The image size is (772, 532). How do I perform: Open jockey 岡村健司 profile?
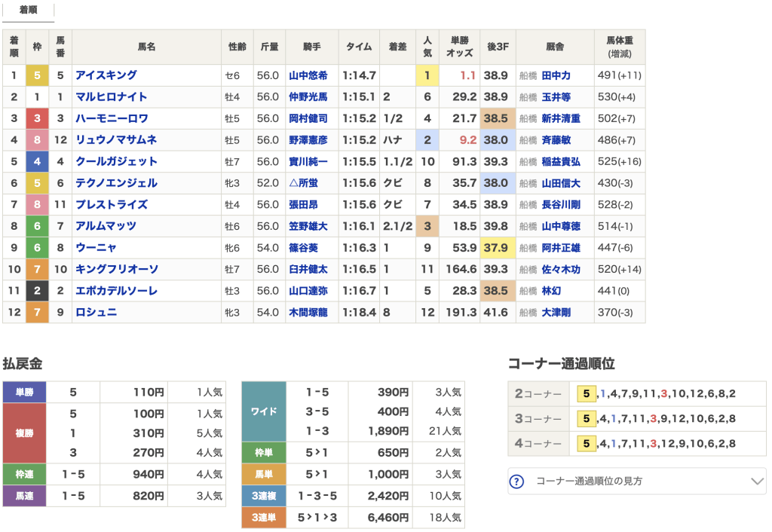point(308,118)
